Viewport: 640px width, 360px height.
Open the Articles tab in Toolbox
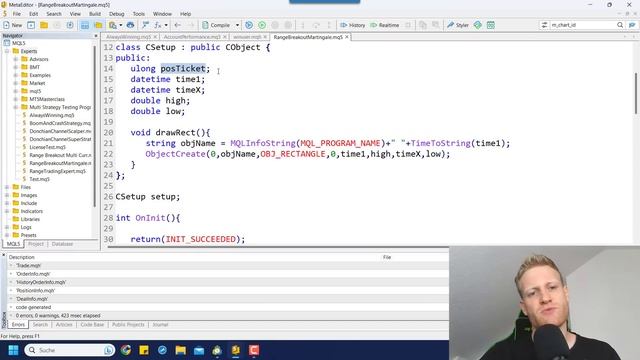point(64,325)
